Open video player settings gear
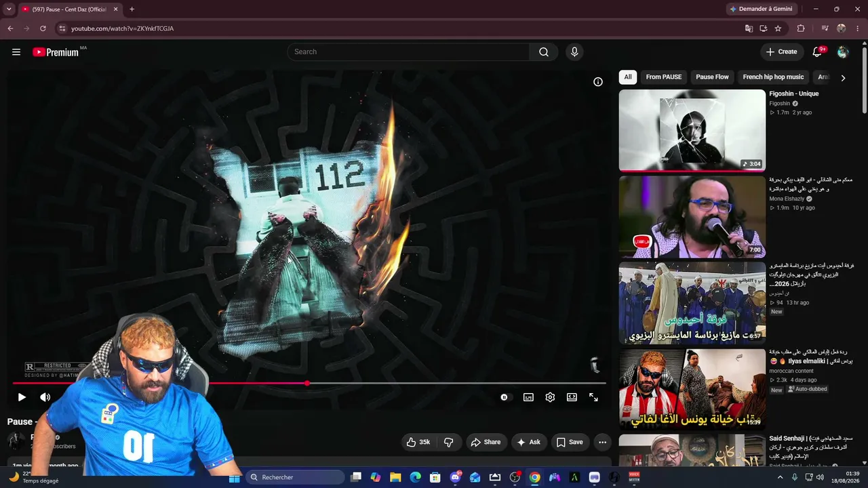The width and height of the screenshot is (868, 488). (550, 397)
